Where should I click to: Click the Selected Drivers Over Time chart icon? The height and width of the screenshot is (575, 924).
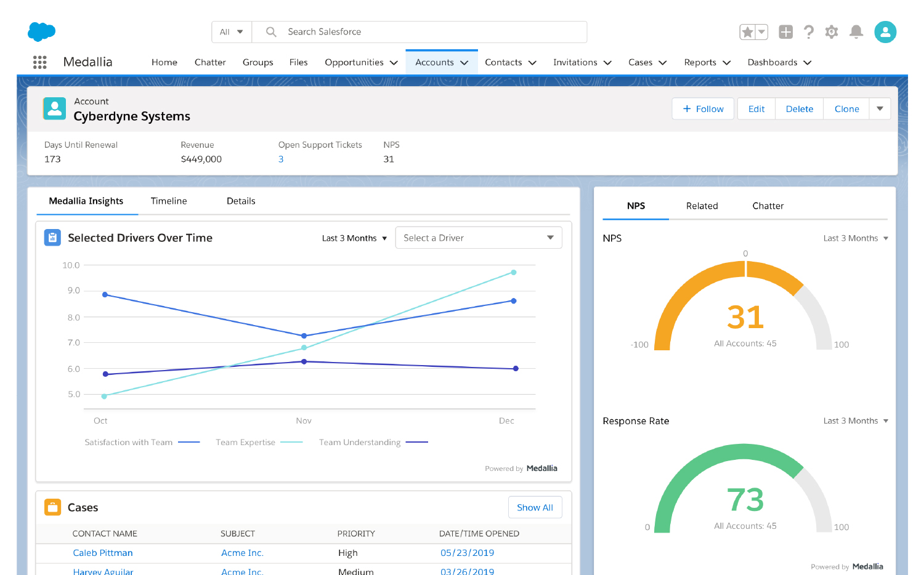[x=52, y=237]
